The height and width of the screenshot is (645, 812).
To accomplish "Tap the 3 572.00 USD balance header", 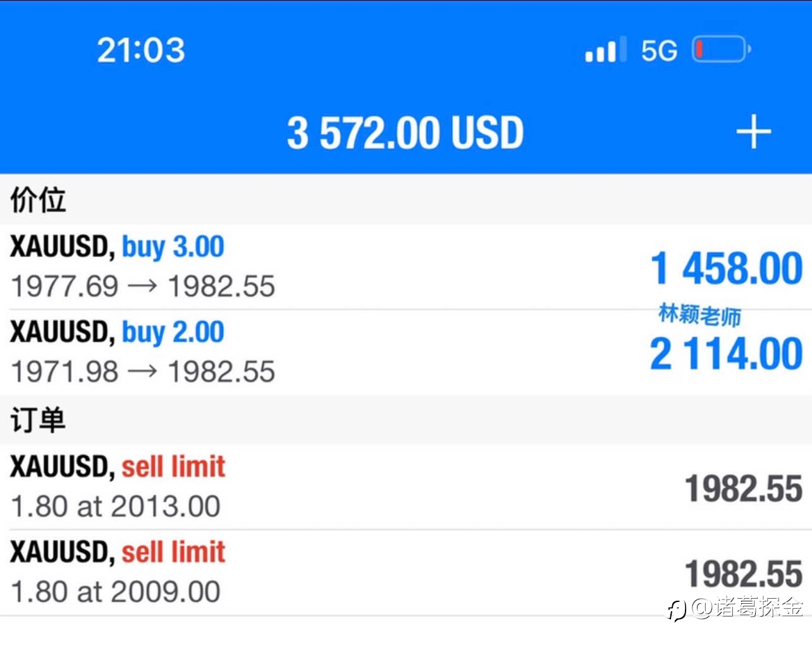I will coord(405,133).
